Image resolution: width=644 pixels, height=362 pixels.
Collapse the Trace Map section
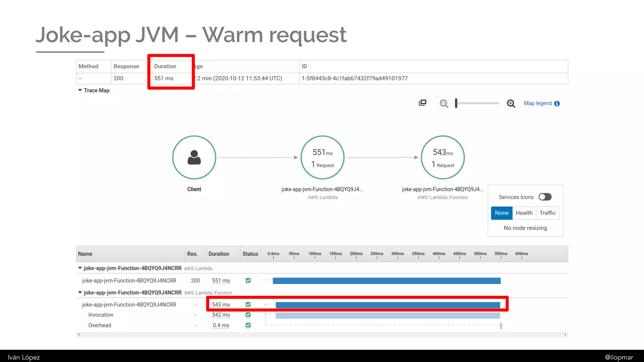[80, 90]
